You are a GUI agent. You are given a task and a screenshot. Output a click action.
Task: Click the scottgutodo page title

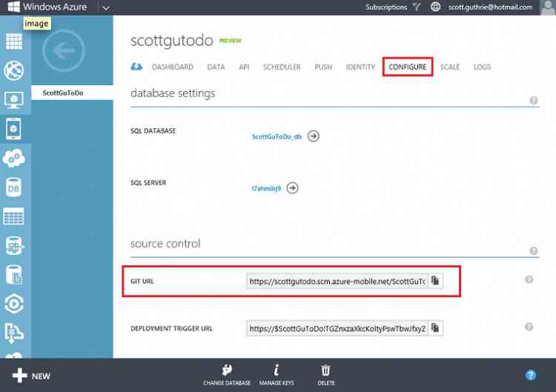[172, 41]
